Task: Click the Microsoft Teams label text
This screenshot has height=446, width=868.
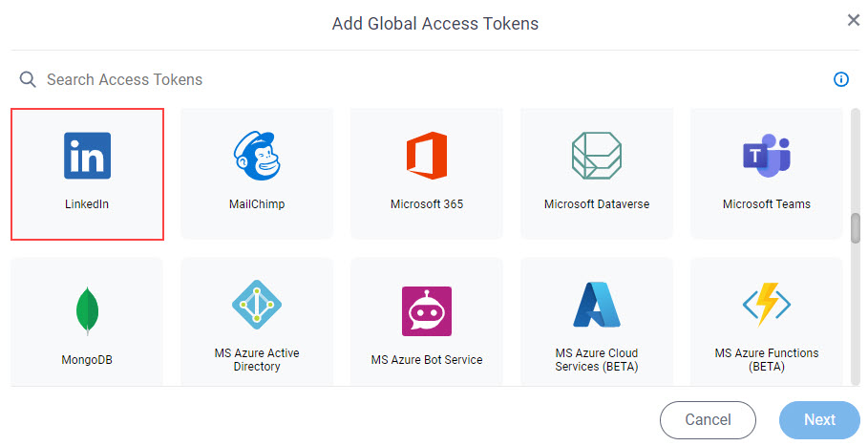Action: 766,204
